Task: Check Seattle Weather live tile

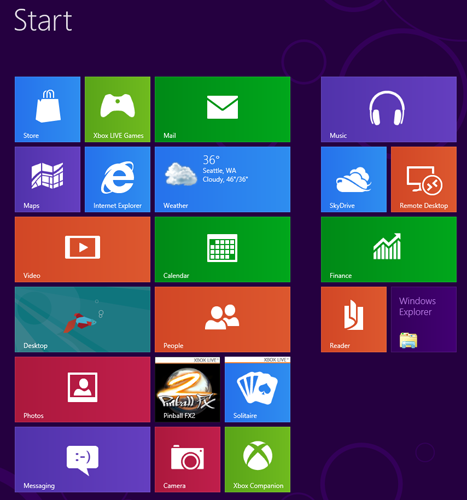Action: click(x=223, y=179)
